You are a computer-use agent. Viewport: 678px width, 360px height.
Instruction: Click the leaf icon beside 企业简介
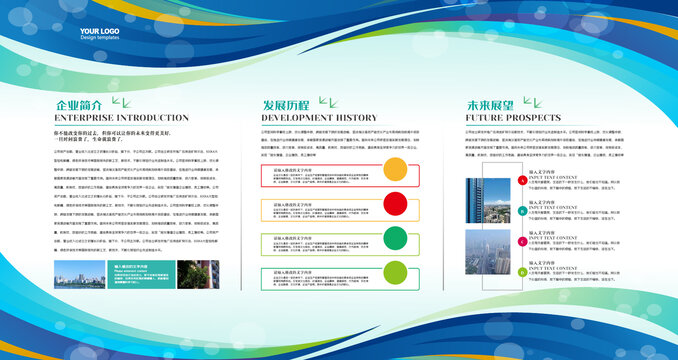coord(122,102)
